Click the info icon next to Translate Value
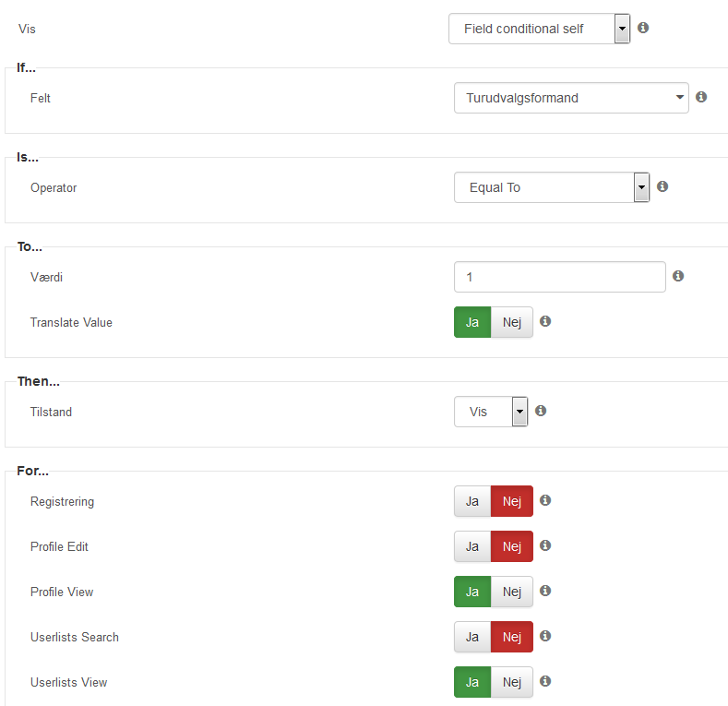The image size is (728, 706). tap(545, 321)
